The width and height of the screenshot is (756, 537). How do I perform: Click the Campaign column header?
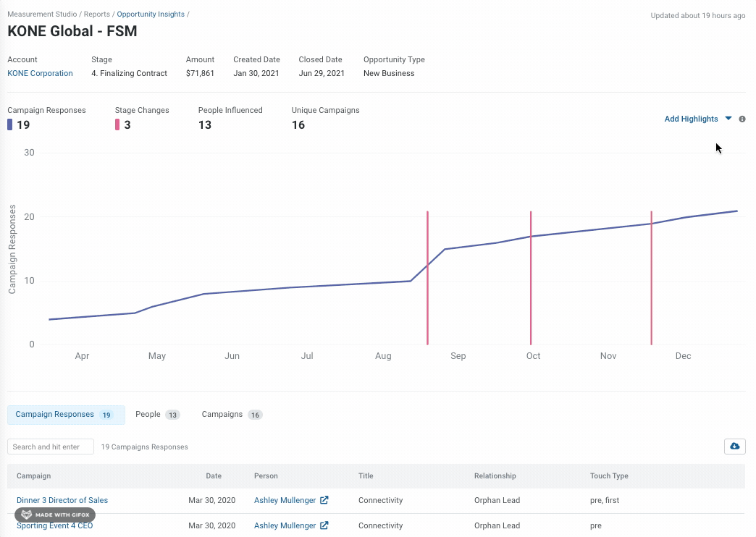34,475
